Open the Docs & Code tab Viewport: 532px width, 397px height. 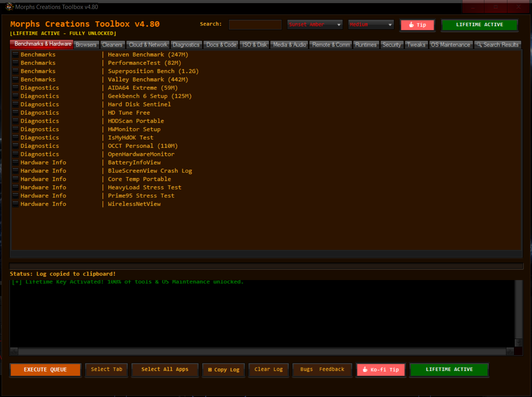(221, 45)
